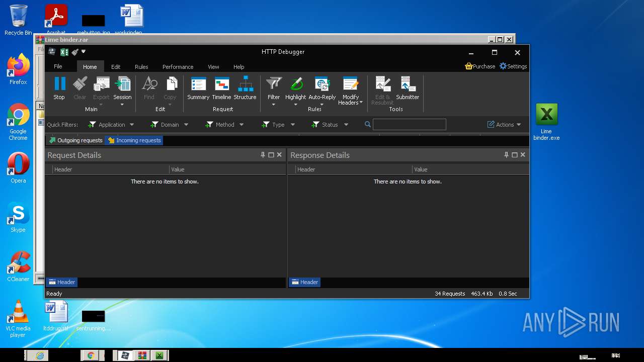Expand the Session dropdown arrow
This screenshot has height=362, width=644.
[122, 105]
